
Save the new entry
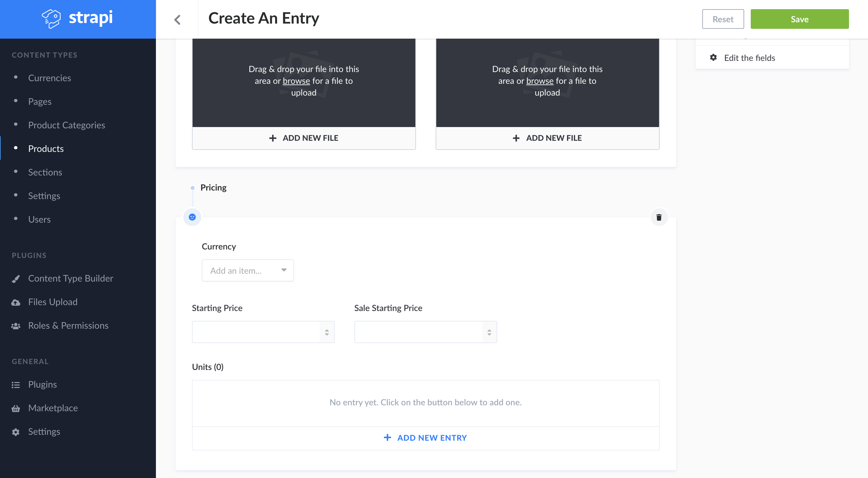point(800,19)
